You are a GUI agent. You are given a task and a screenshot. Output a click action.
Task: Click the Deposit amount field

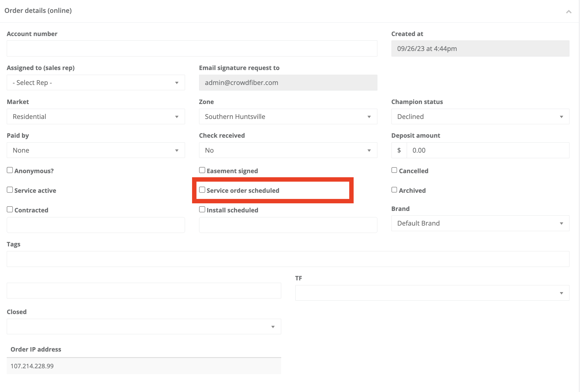point(487,150)
